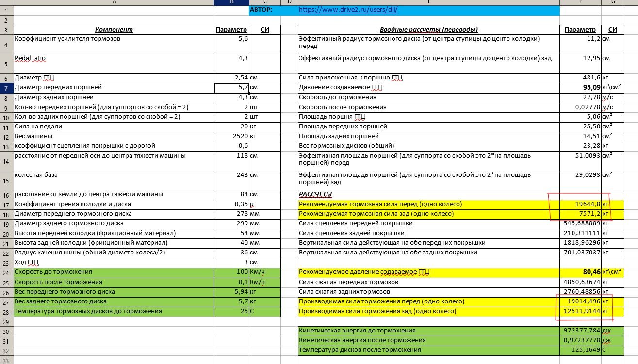This screenshot has width=638, height=364.
Task: Click the value 7571,2 кг
Action: point(580,214)
